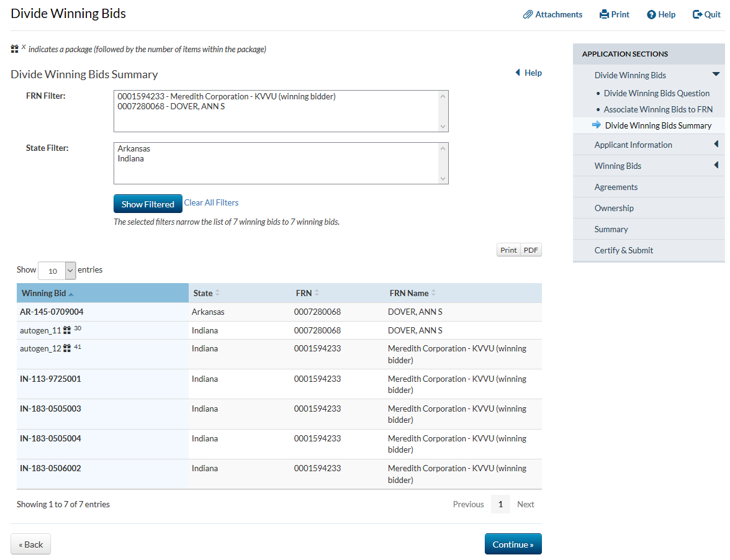The height and width of the screenshot is (560, 730).
Task: Click Help arrow beside Divide Winning Bids Summary
Action: 518,73
